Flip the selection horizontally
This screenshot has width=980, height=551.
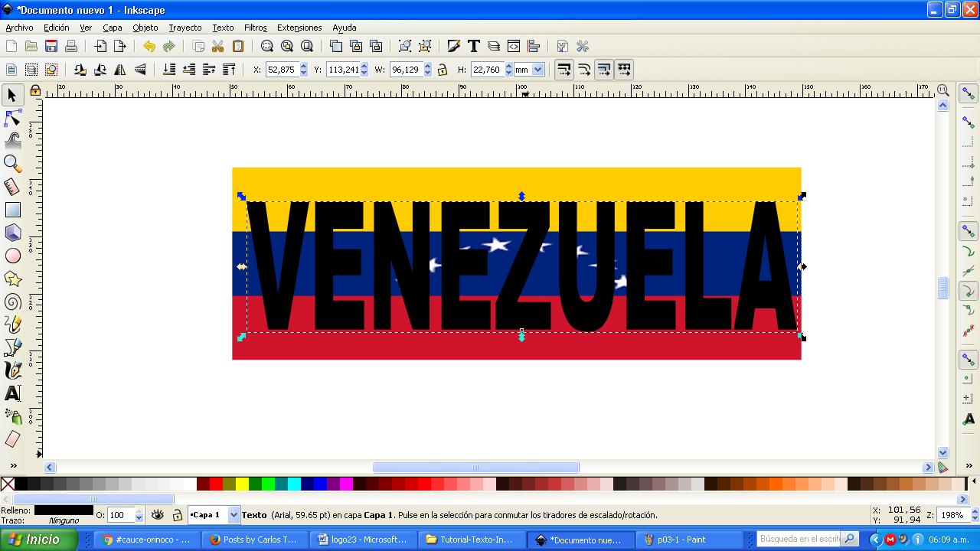tap(120, 70)
